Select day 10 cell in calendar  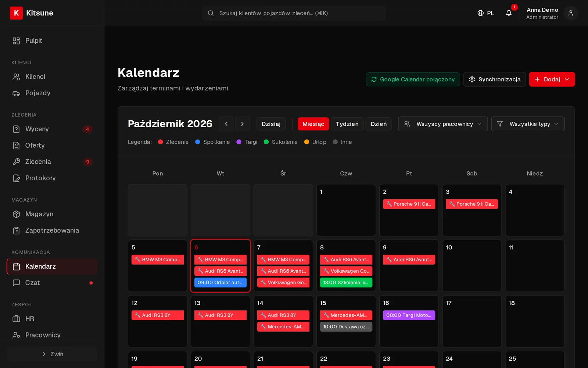pyautogui.click(x=472, y=266)
